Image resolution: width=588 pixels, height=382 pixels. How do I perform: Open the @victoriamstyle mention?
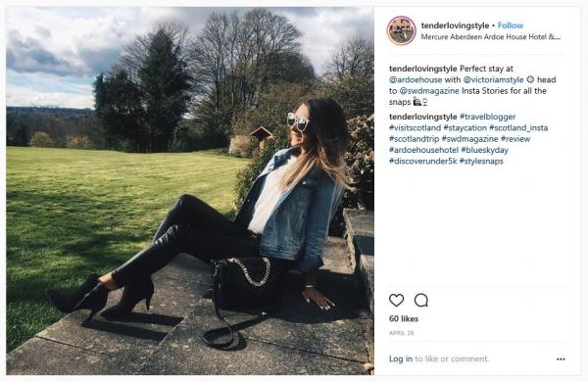coord(493,80)
